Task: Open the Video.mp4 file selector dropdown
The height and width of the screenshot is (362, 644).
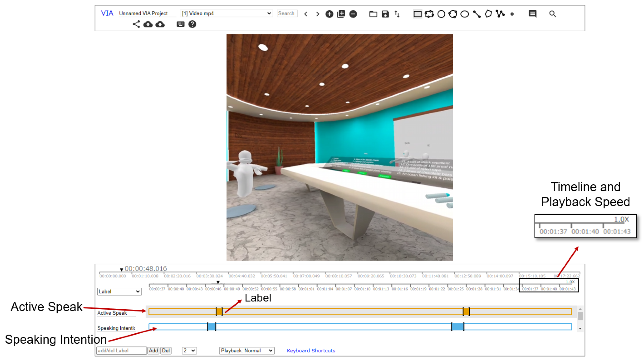Action: pyautogui.click(x=226, y=14)
